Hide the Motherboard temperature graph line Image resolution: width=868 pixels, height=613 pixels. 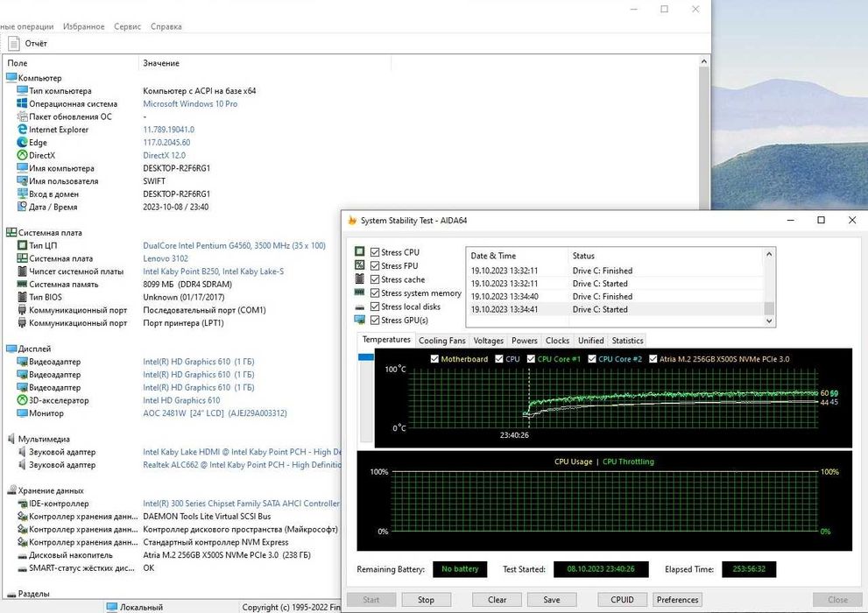(434, 359)
